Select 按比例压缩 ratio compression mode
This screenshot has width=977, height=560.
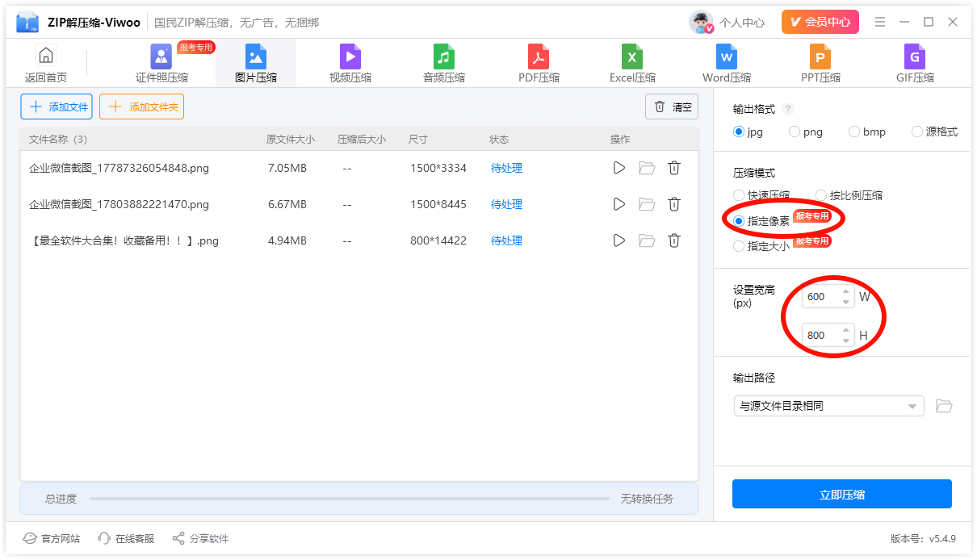pyautogui.click(x=849, y=195)
